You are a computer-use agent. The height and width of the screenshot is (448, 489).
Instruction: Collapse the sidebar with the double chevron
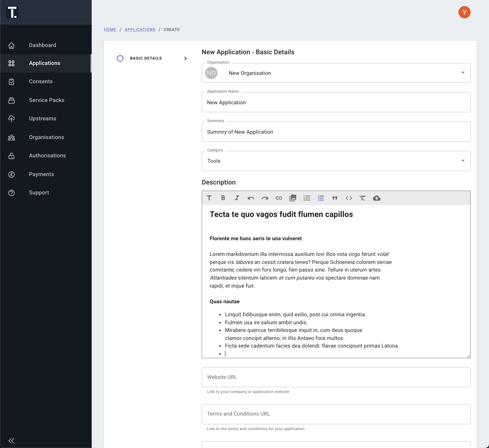[11, 441]
